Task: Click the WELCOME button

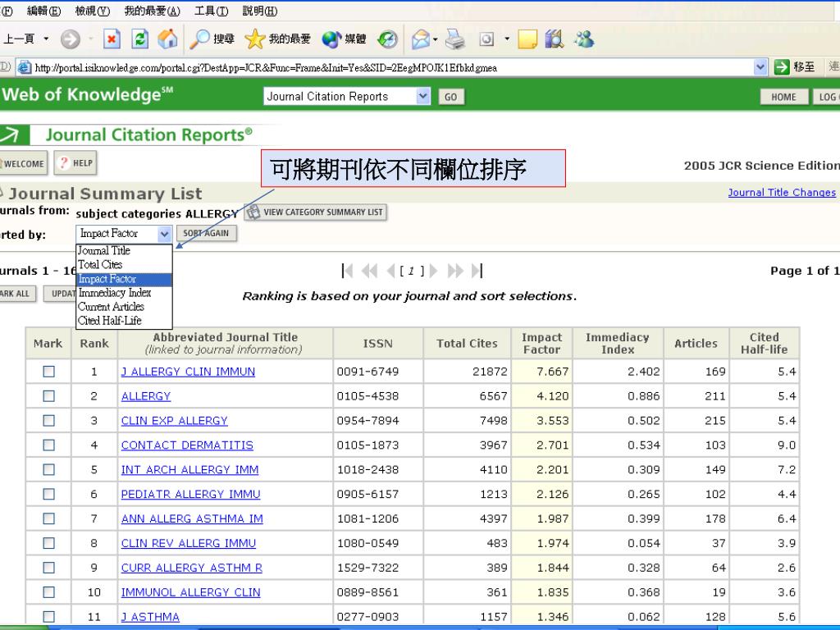Action: click(23, 163)
